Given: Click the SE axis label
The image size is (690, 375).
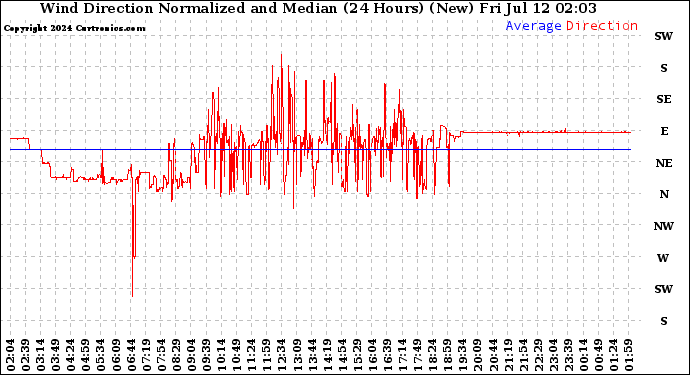Looking at the screenshot, I should click(664, 99).
